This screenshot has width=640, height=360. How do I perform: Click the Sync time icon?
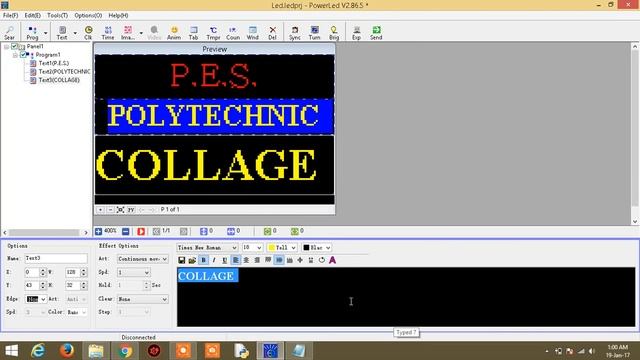click(295, 33)
